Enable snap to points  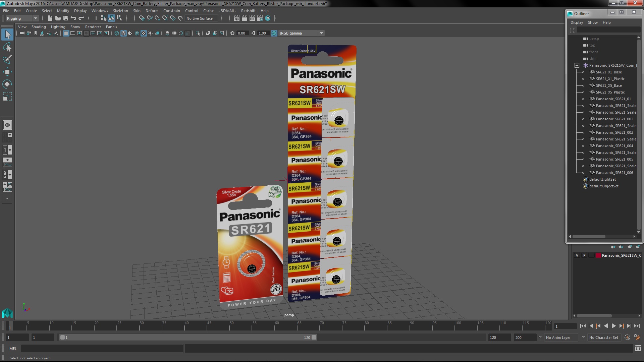157,18
